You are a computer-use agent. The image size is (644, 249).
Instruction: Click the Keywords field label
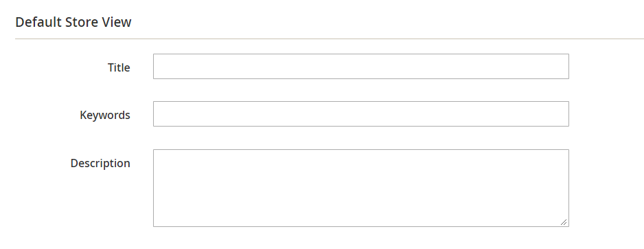tap(105, 116)
